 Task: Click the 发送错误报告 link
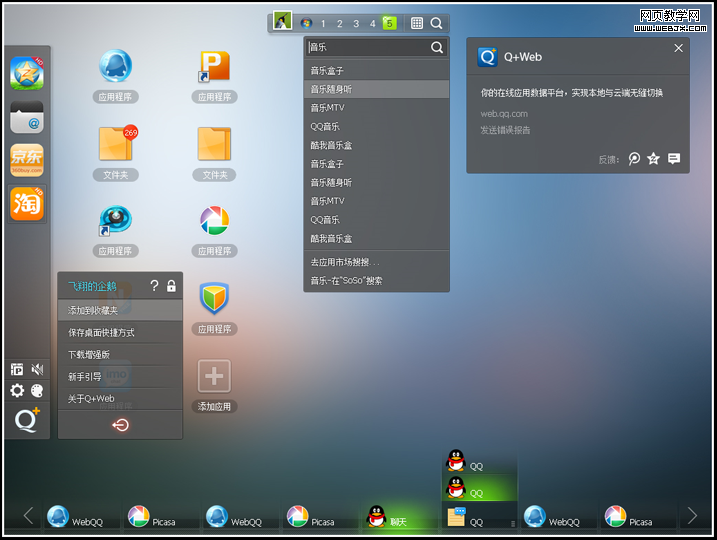505,130
